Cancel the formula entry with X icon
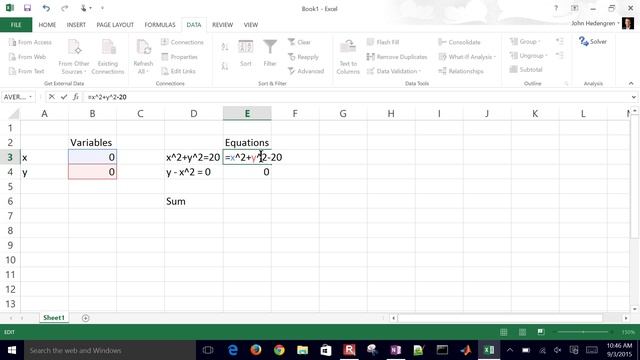The image size is (640, 360). (x=51, y=97)
